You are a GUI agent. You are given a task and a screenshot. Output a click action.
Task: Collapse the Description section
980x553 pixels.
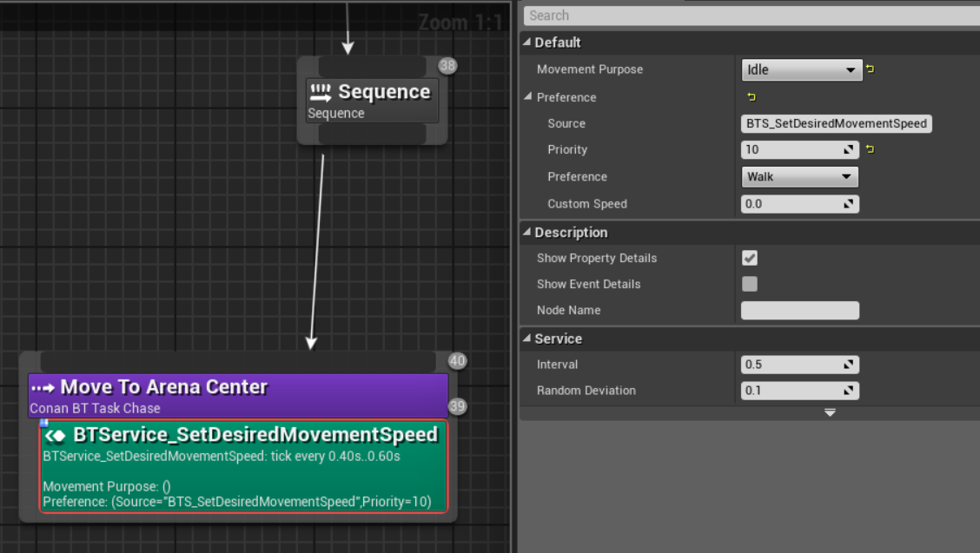click(x=526, y=233)
